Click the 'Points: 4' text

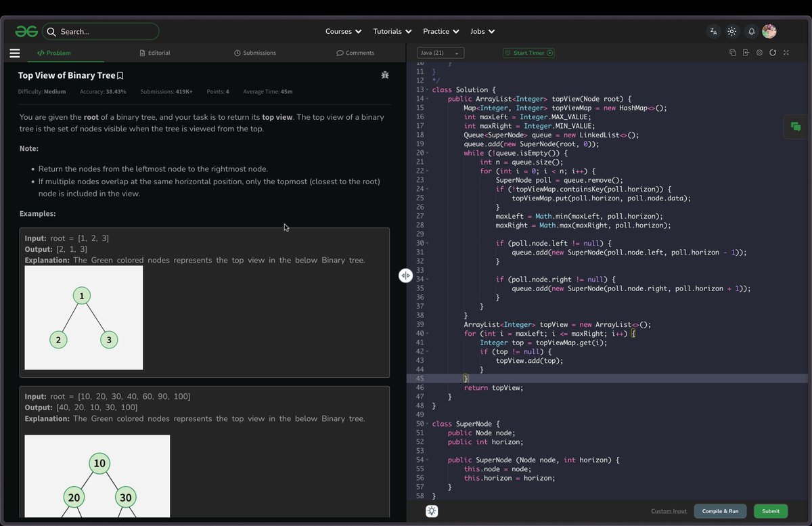click(x=218, y=91)
